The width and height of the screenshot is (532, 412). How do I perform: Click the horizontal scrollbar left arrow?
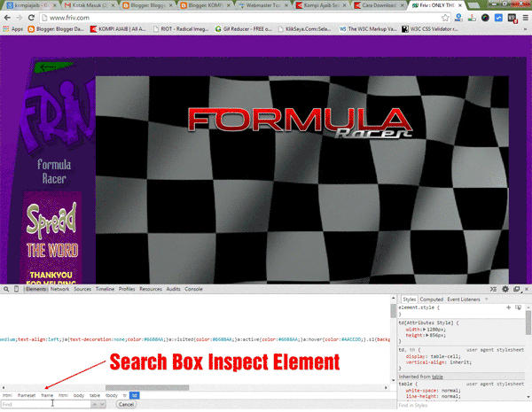[4, 387]
